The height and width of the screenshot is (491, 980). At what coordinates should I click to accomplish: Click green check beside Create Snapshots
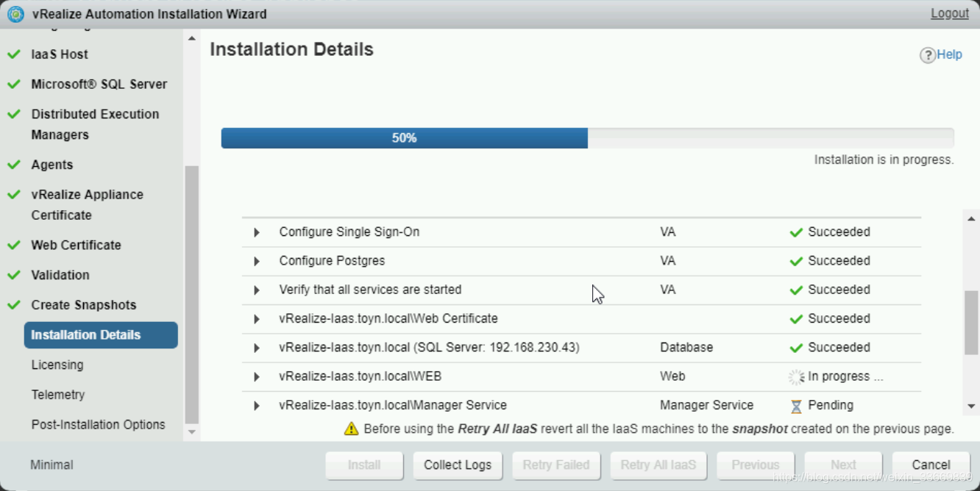click(x=14, y=305)
